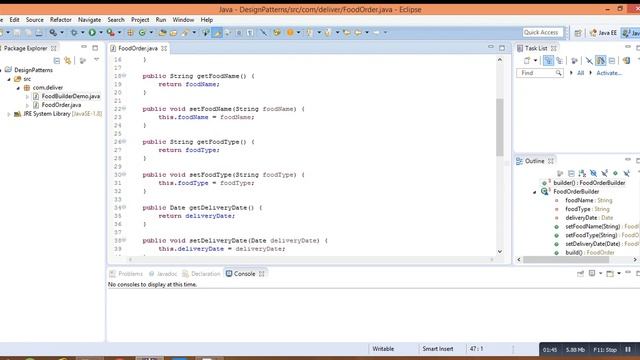Collapse the com.deliver package node

18,88
